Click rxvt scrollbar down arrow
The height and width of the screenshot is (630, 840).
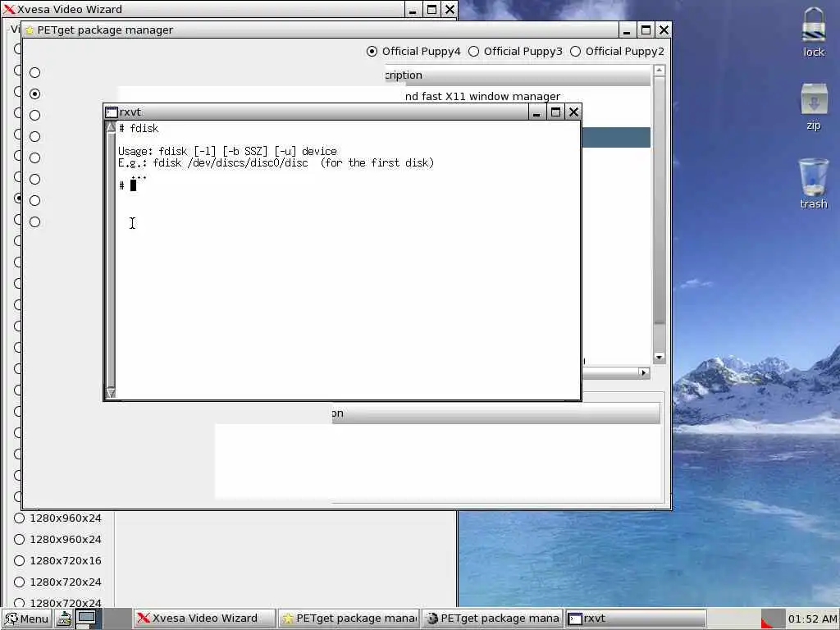(x=111, y=393)
